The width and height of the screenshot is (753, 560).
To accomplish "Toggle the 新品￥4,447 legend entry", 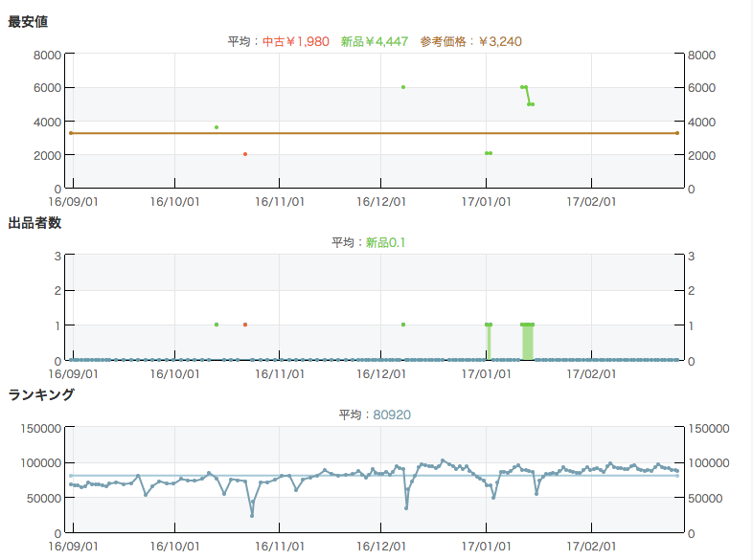I will pyautogui.click(x=376, y=41).
